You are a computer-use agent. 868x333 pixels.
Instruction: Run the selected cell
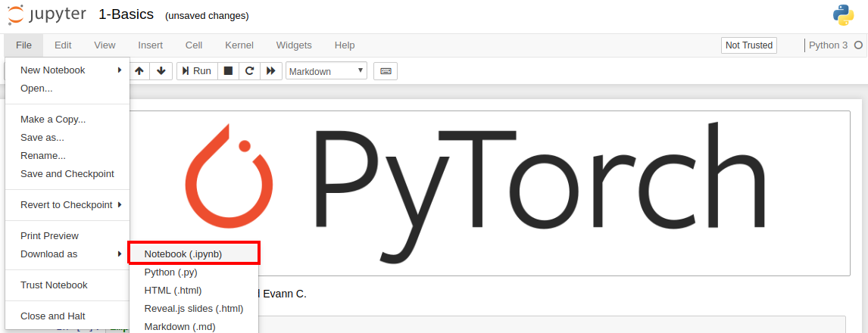[x=196, y=71]
